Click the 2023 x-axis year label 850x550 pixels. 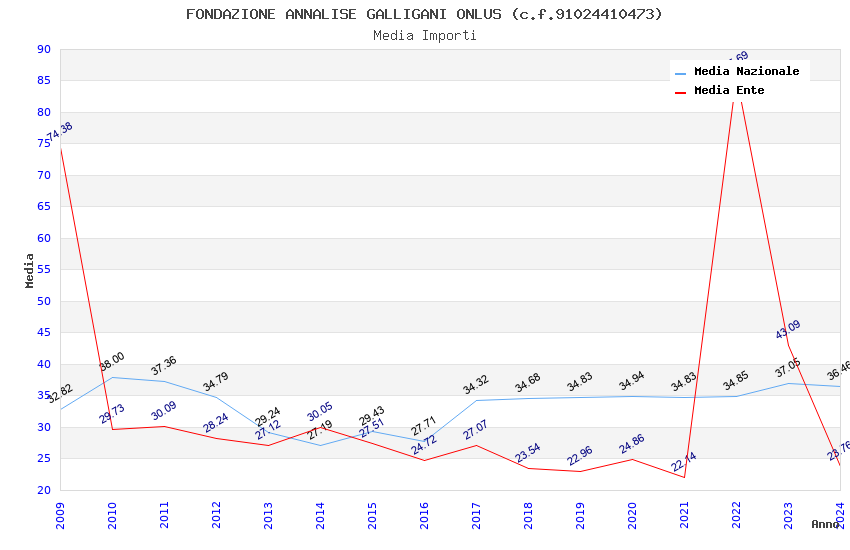coord(788,515)
